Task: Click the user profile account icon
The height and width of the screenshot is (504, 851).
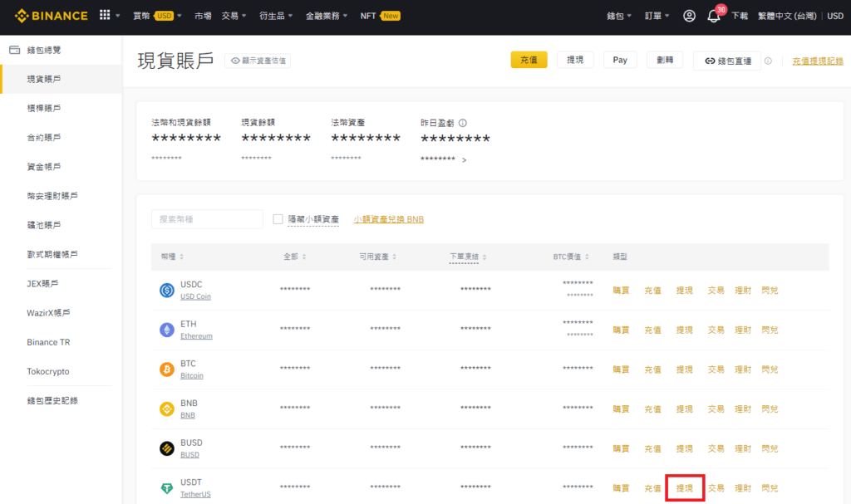Action: pyautogui.click(x=689, y=15)
